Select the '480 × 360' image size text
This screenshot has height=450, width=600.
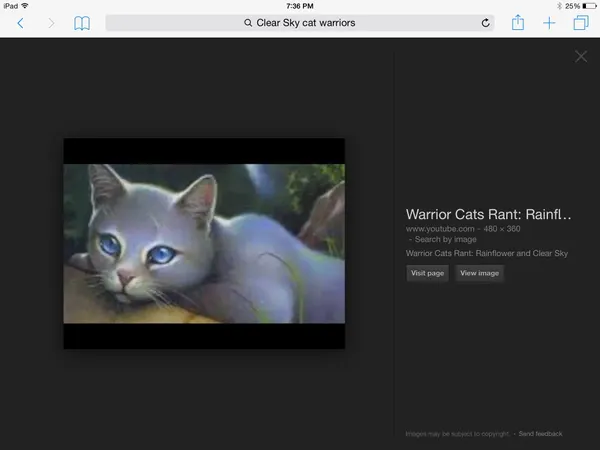[x=502, y=229]
